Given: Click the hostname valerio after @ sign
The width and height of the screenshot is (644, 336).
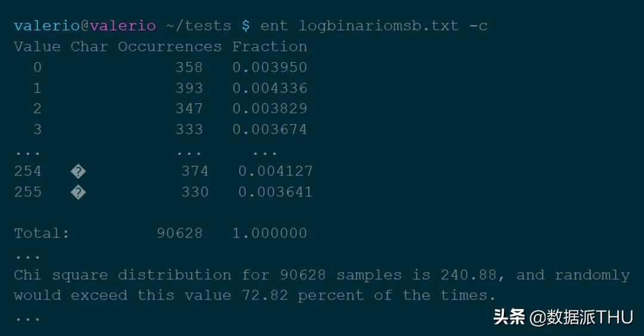Looking at the screenshot, I should tap(123, 26).
